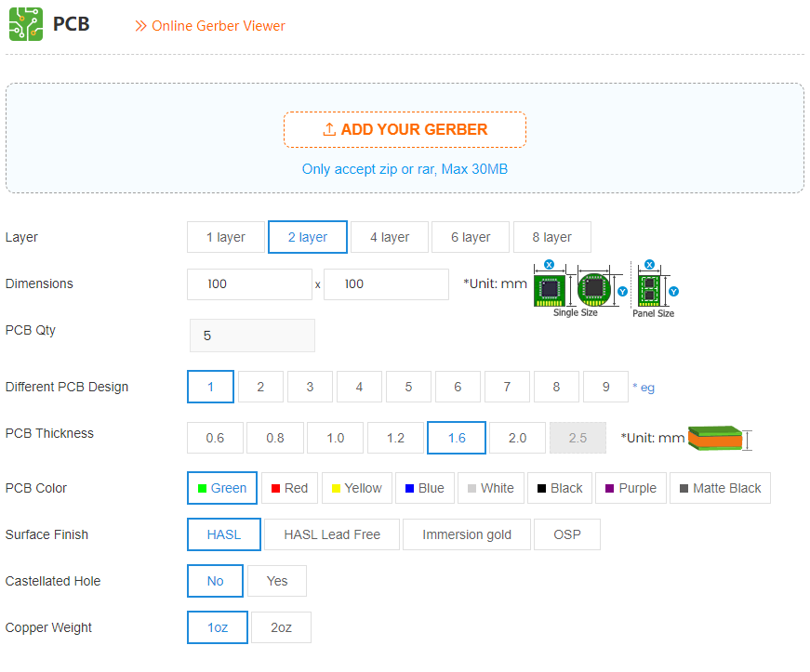Screen dimensions: 810x672
Task: Choose 2oz Copper Weight
Action: click(281, 627)
